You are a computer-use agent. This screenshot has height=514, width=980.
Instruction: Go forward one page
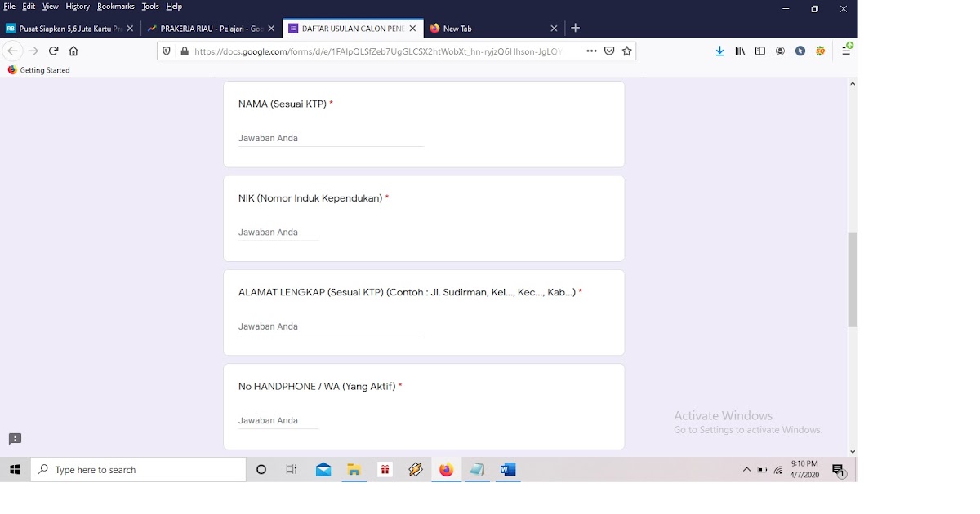point(33,51)
